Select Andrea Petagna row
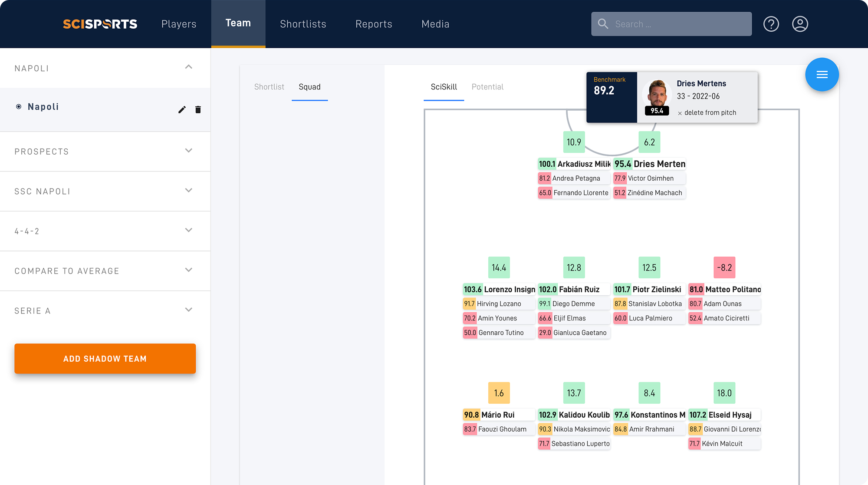The height and width of the screenshot is (485, 868). pos(574,178)
